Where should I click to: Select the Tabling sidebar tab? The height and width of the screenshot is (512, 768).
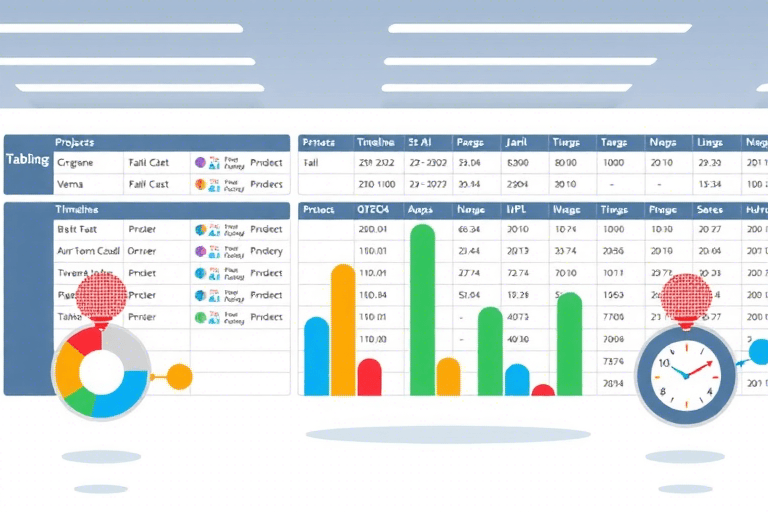pos(27,160)
